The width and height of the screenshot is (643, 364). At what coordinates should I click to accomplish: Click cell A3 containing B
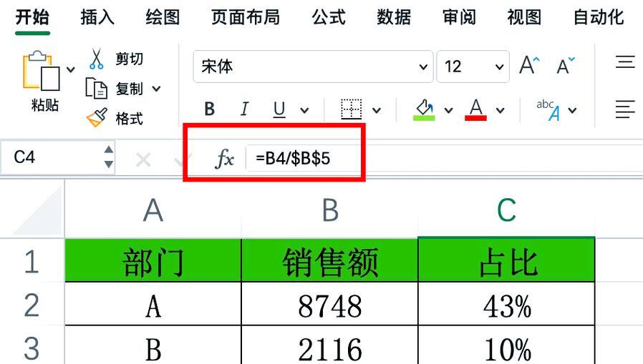(x=153, y=345)
